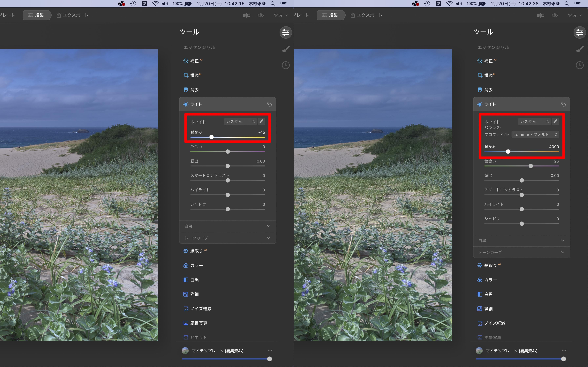Open the Luminarデフォルト profile dropdown

[535, 135]
